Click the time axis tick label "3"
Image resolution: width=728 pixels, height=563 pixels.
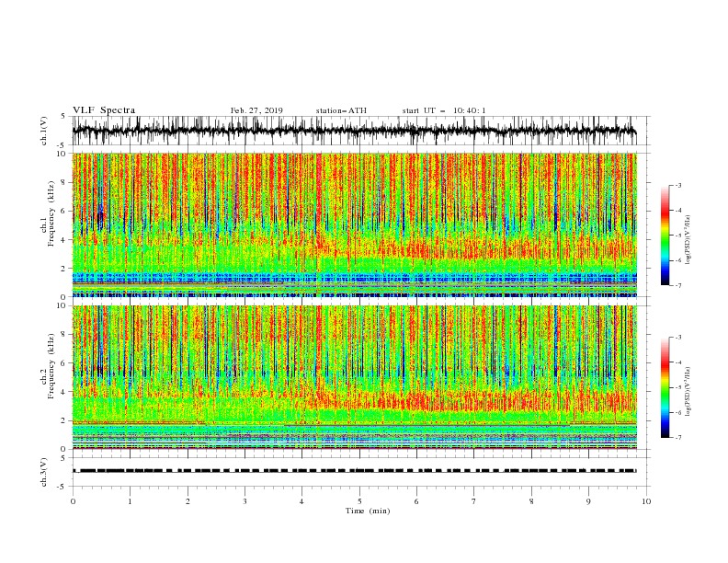[x=245, y=501]
